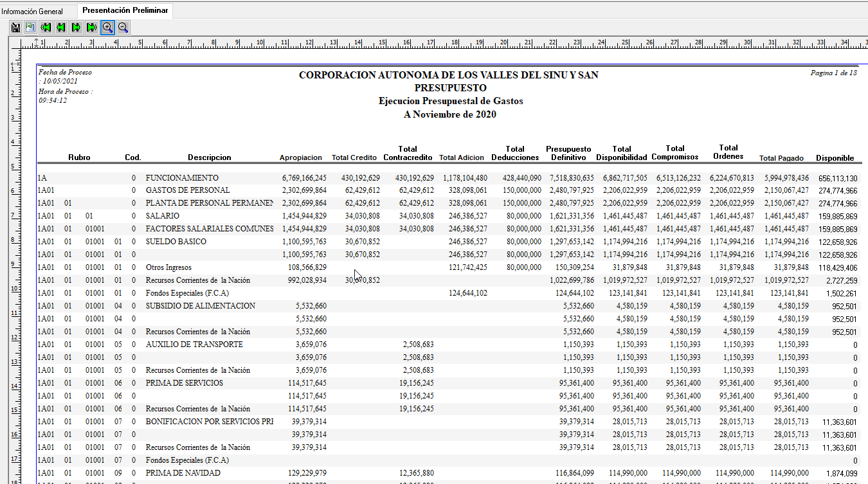The width and height of the screenshot is (868, 484).
Task: Select the GASTOS DE PERSONAL row description
Action: click(187, 190)
